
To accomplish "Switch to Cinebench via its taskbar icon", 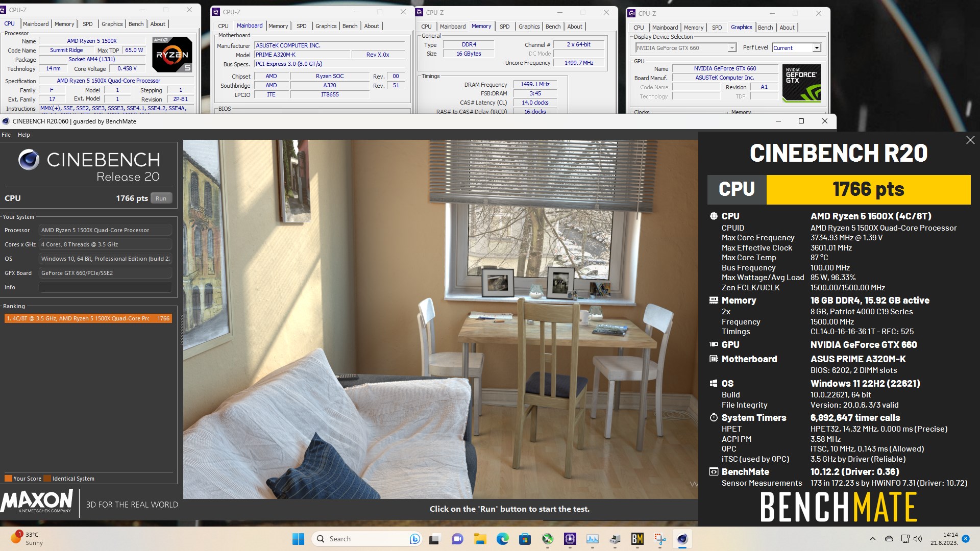I will click(682, 539).
